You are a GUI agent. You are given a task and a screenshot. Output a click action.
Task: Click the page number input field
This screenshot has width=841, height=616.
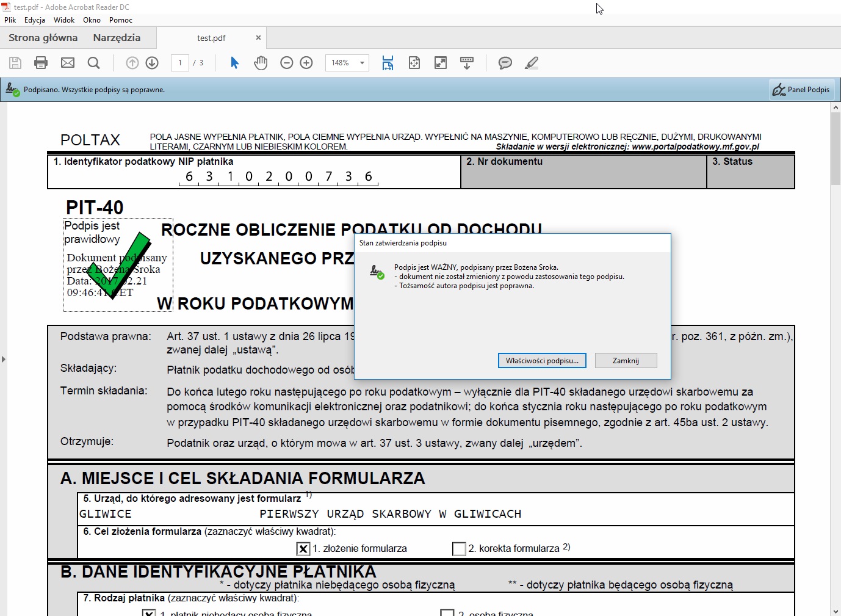pos(180,62)
